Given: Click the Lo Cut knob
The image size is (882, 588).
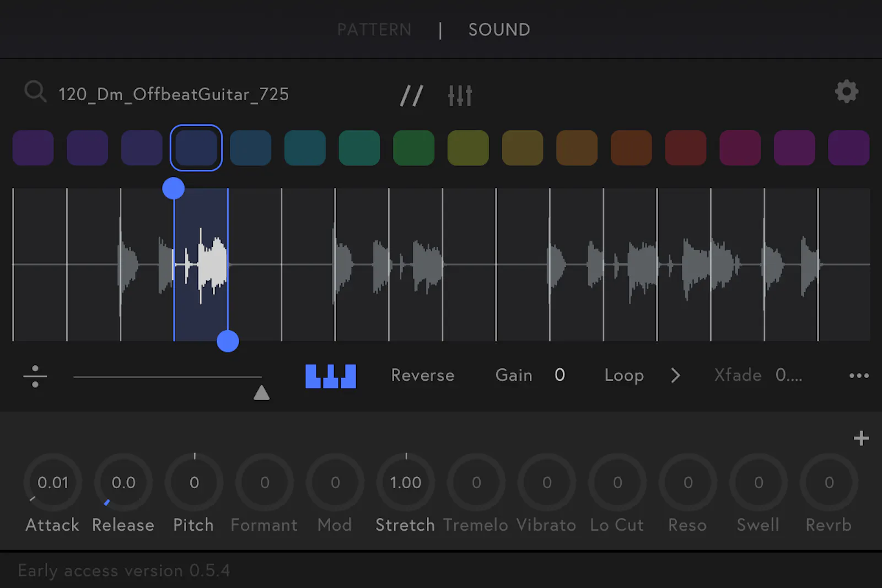Looking at the screenshot, I should click(x=617, y=482).
